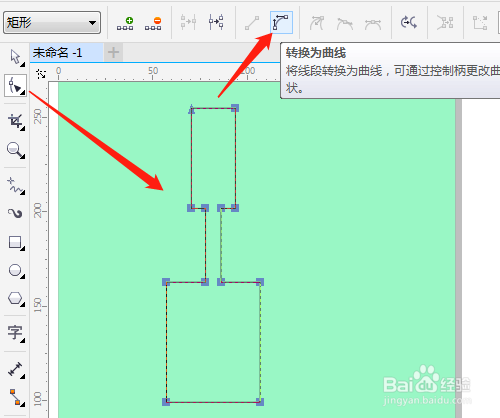Click the Smooth Node icon

pos(345,24)
